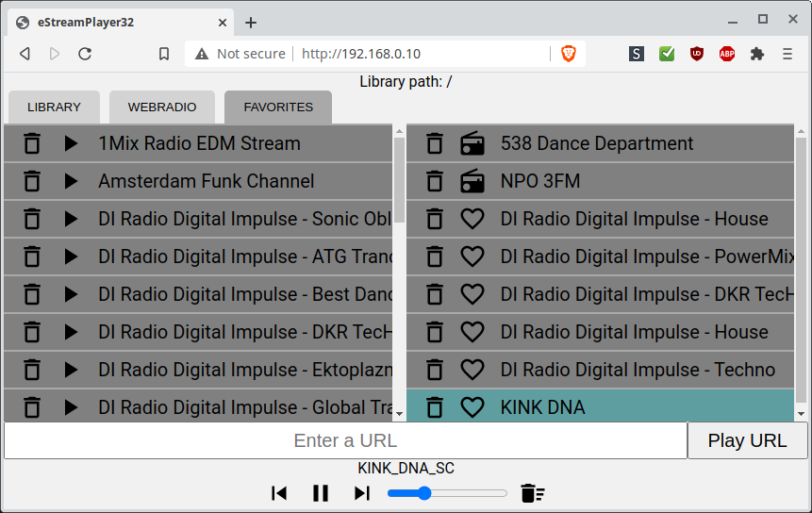This screenshot has width=812, height=513.
Task: Open Brave Shields lion icon
Action: pyautogui.click(x=569, y=54)
